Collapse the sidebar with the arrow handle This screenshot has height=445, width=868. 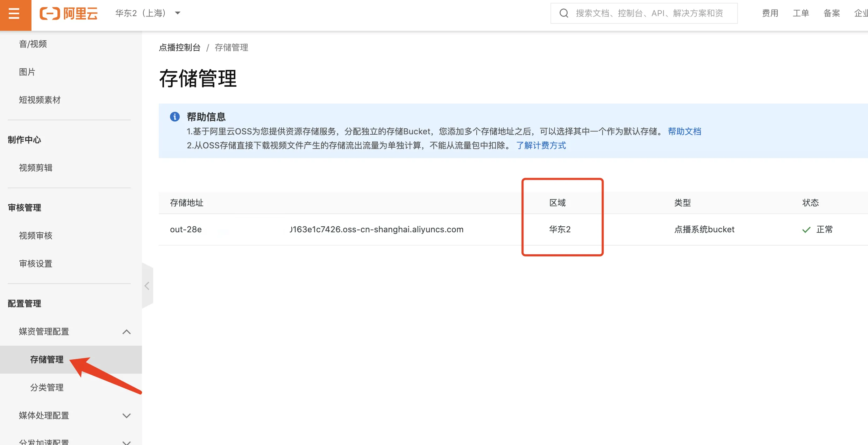(147, 286)
